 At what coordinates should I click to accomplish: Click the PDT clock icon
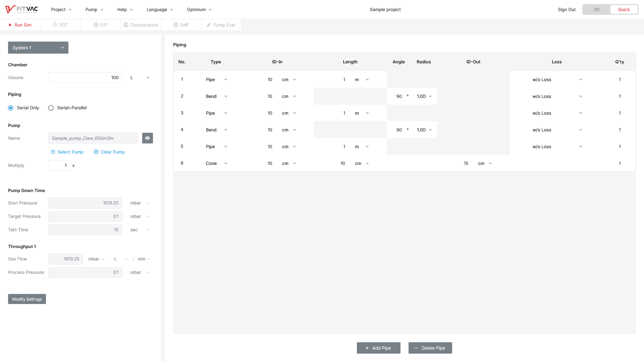pos(55,25)
